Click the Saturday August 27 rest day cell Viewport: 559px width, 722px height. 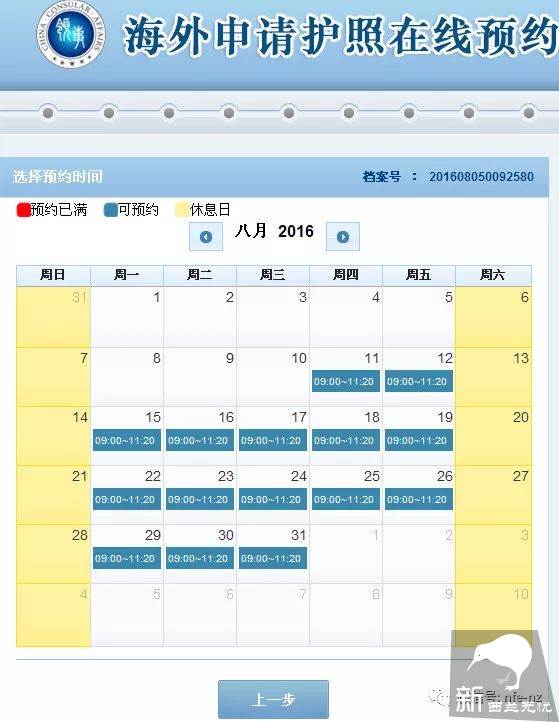click(493, 495)
